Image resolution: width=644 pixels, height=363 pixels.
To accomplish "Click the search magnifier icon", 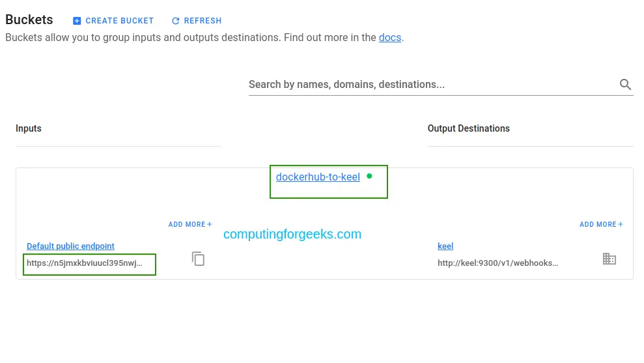I will pyautogui.click(x=625, y=84).
